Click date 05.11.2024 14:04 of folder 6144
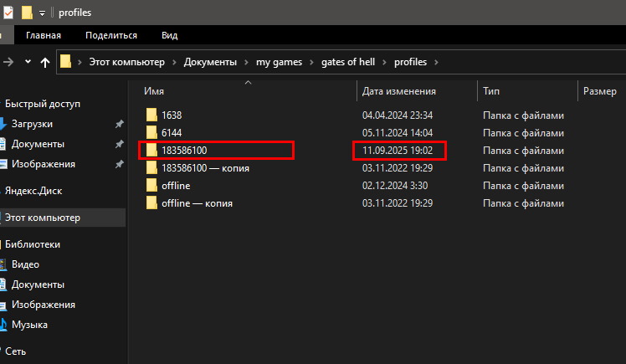The width and height of the screenshot is (626, 364). pos(398,133)
